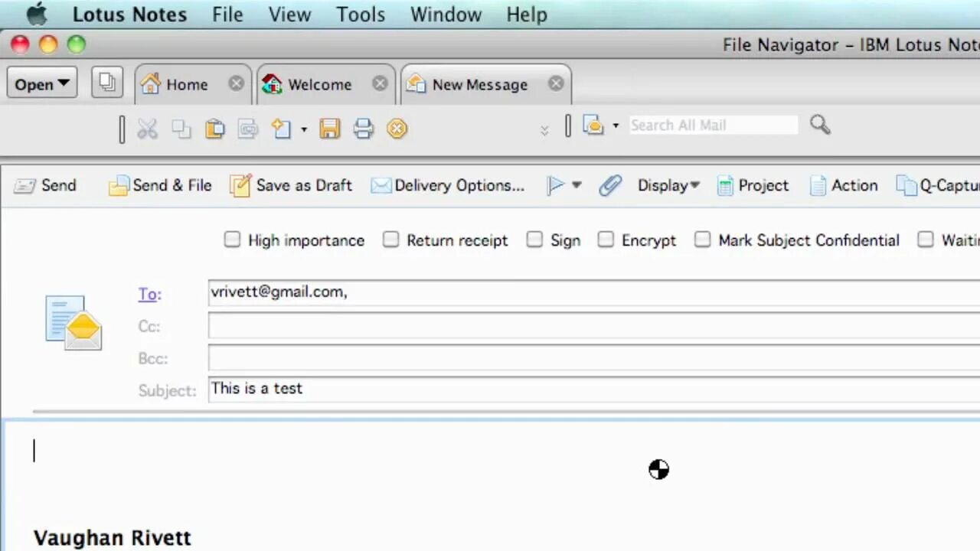The image size is (980, 551).
Task: Toggle the Waiting checkbox at right edge
Action: [926, 240]
